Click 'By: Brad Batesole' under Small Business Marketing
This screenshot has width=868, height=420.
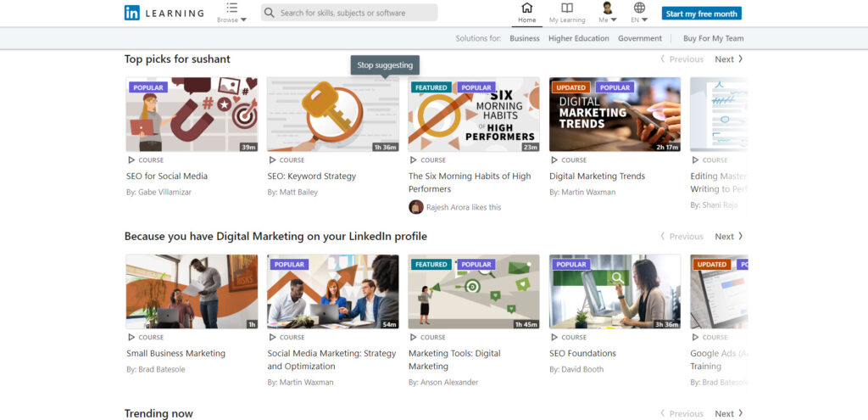tap(156, 370)
